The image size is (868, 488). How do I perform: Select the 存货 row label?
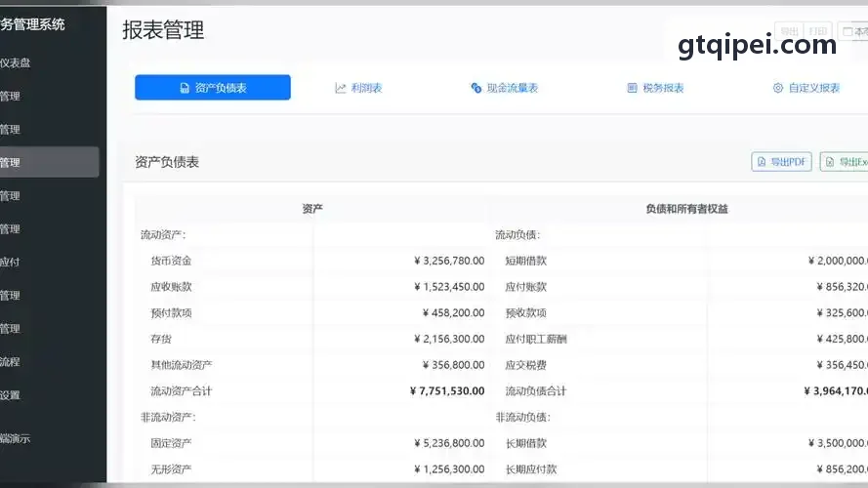[x=161, y=339]
